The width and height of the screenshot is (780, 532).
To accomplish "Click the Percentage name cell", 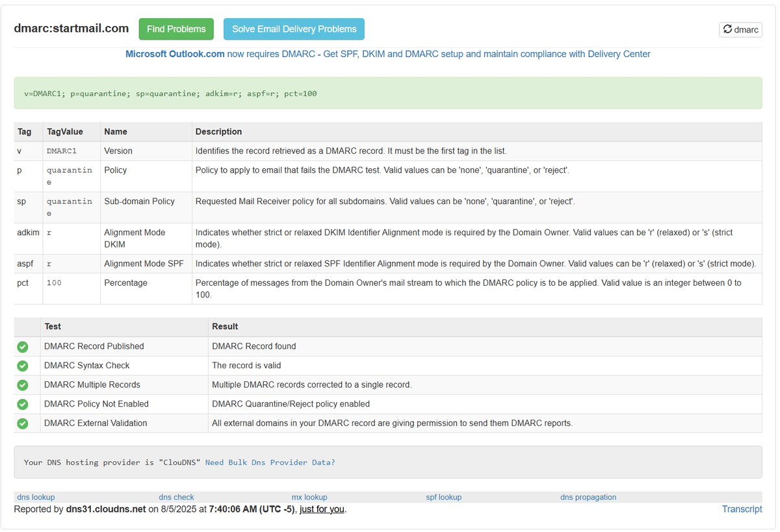I will click(146, 289).
